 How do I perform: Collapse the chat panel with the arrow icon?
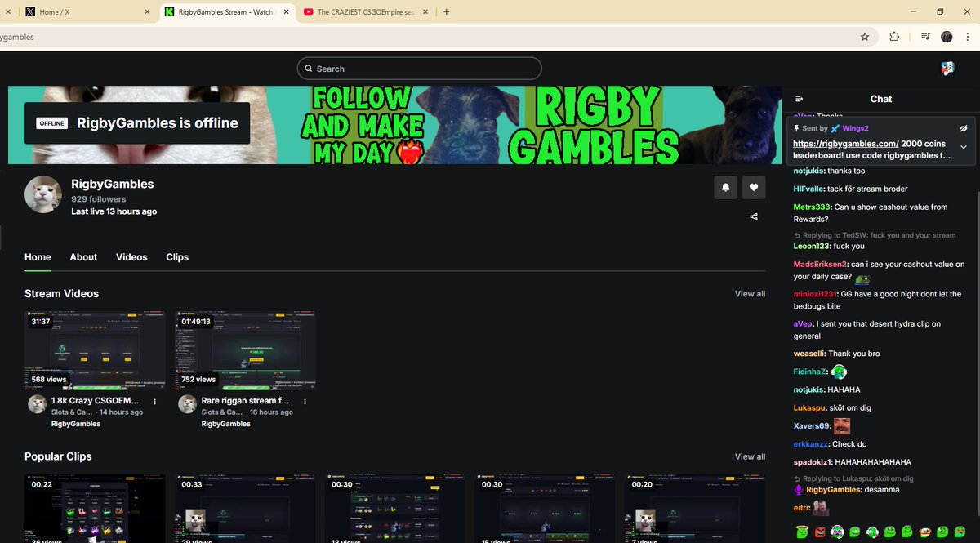800,99
